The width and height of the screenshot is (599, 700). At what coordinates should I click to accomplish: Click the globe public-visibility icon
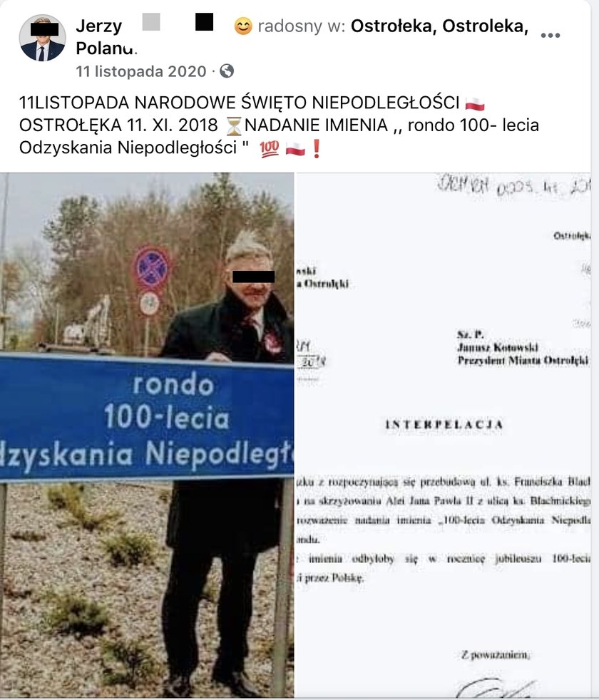pos(227,71)
